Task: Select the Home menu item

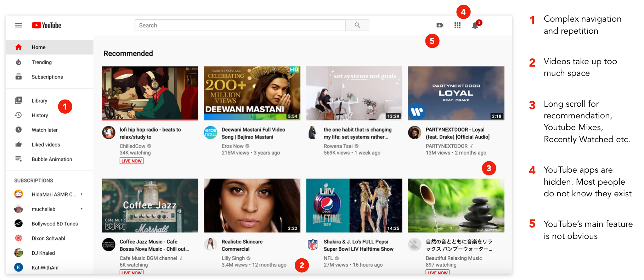Action: [50, 47]
